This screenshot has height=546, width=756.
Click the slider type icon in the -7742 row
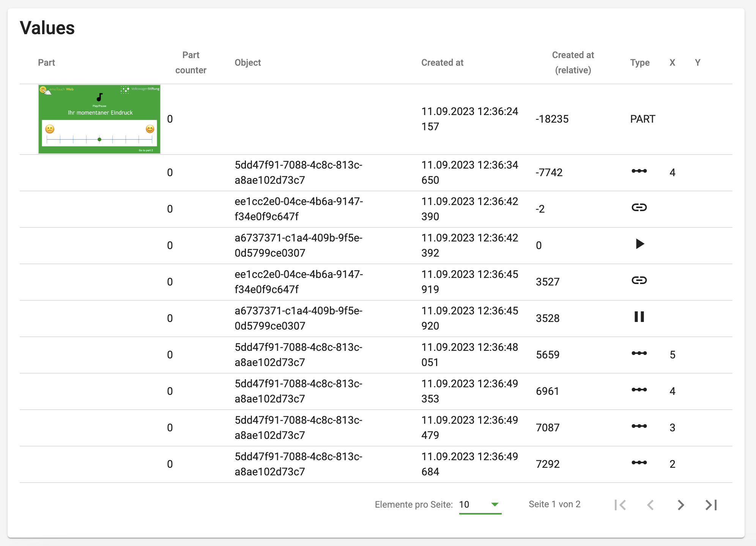639,171
